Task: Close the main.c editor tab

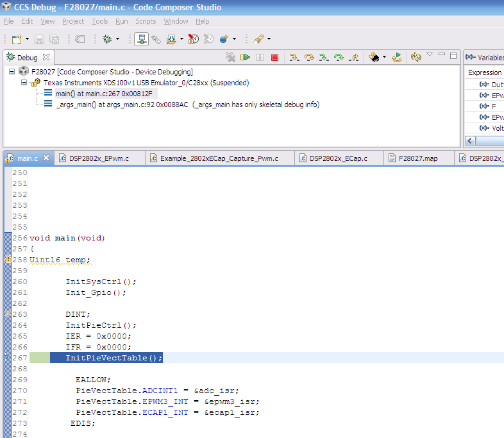Action: (x=46, y=158)
